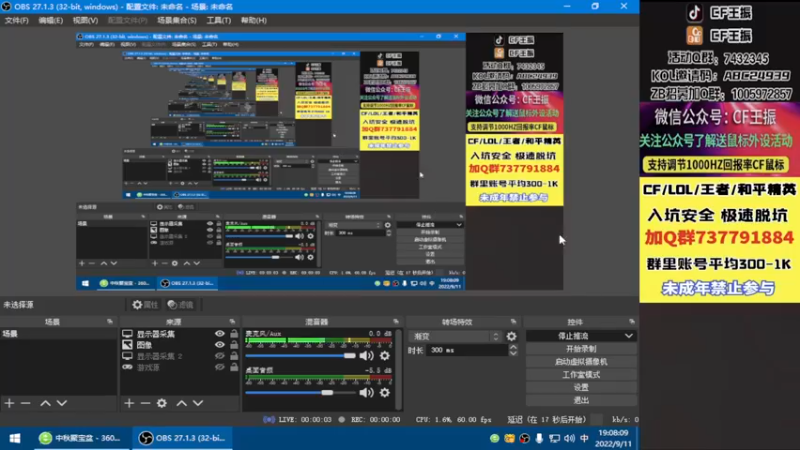
Task: Open the 编辑(E) menu
Action: (51, 20)
